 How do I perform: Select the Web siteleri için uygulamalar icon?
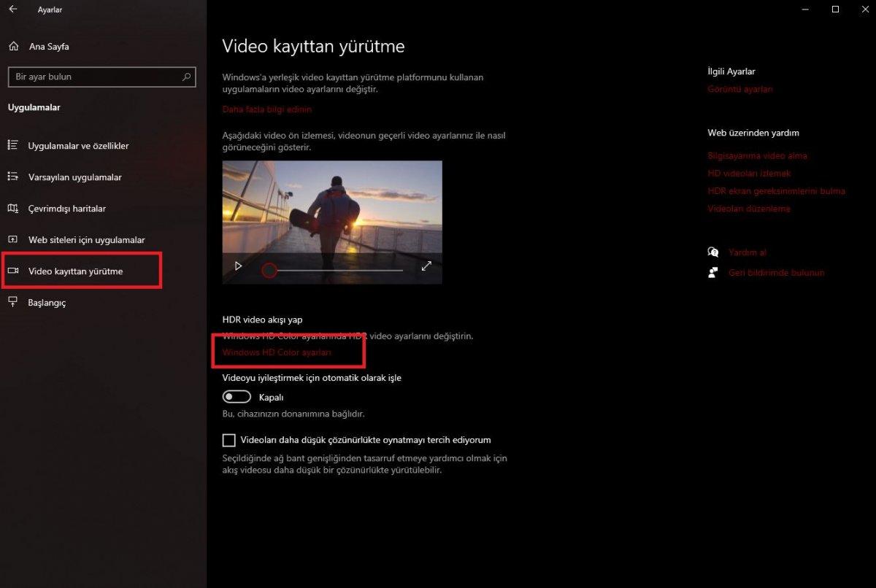pyautogui.click(x=14, y=240)
